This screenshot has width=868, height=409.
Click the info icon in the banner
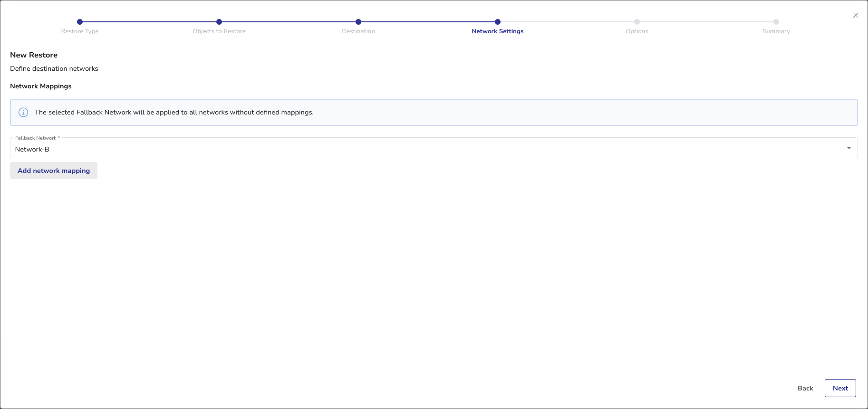coord(23,113)
